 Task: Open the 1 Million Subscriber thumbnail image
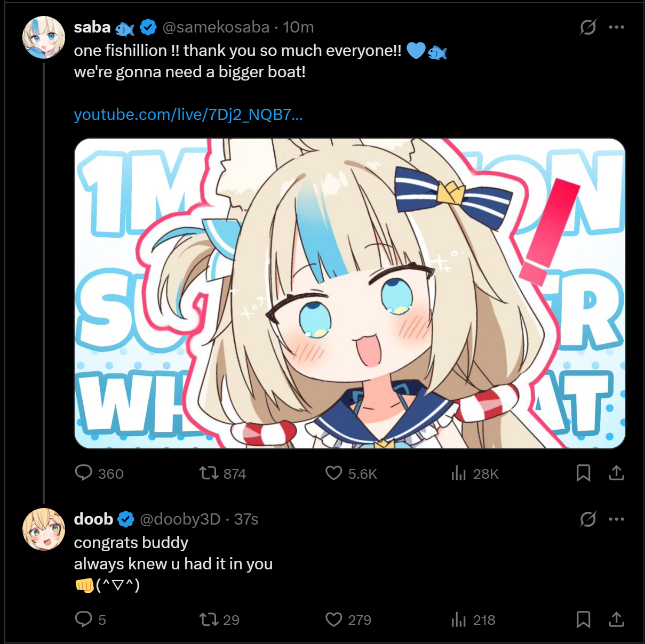click(349, 293)
